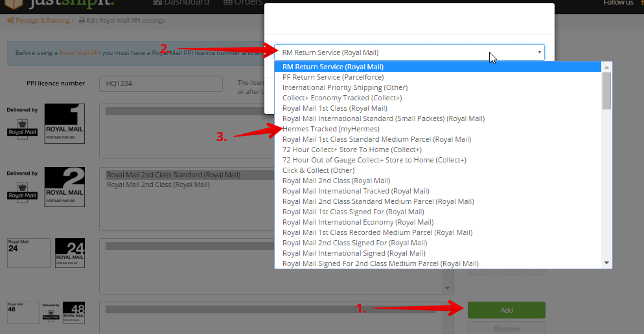644x334 pixels.
Task: Select 72 Hour Collect+ Store To Home
Action: [438, 150]
